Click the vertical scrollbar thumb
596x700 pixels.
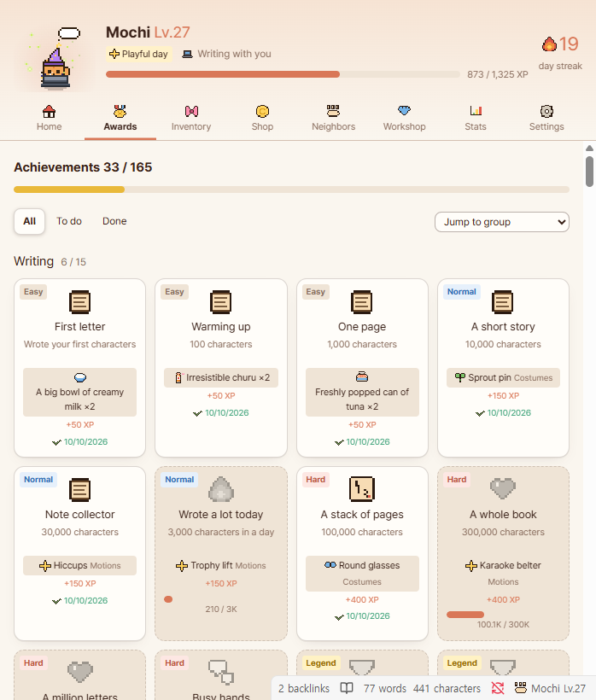coord(589,172)
